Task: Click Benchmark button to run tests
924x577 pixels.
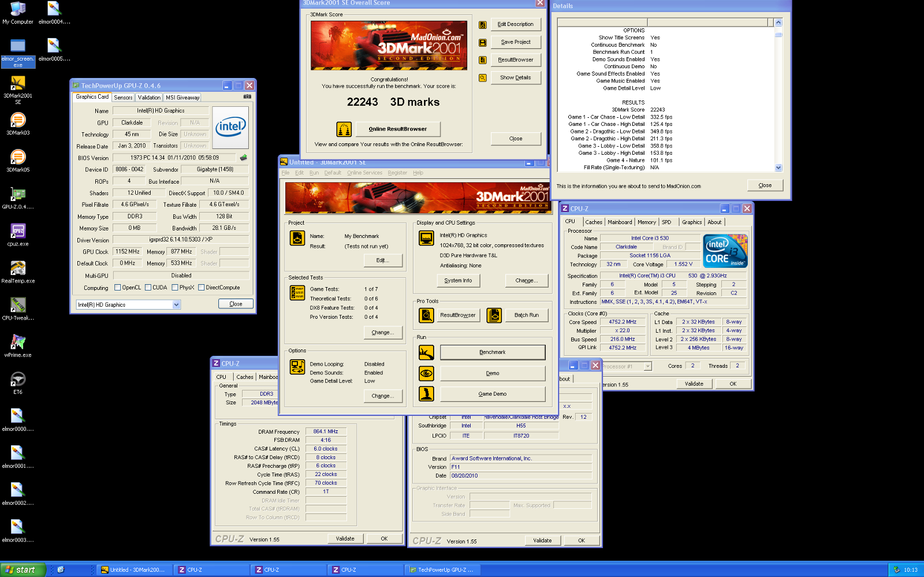Action: [493, 352]
